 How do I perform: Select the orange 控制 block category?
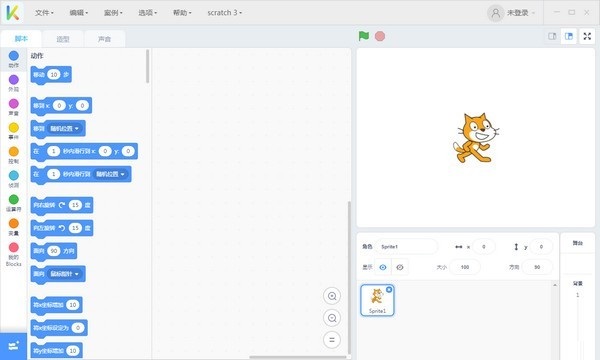pyautogui.click(x=13, y=155)
